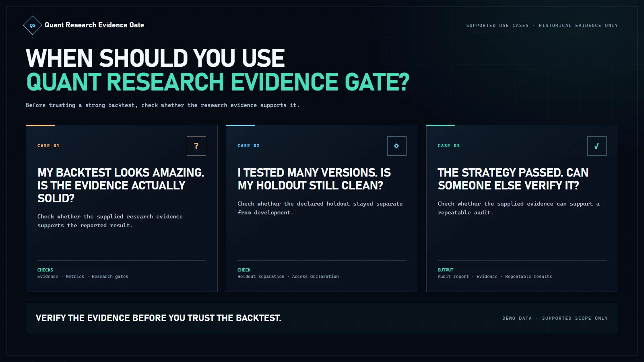Click the 'HISTORICAL EVIDENCE ONLY' header text
Screen dimensions: 644x362
tap(578, 25)
